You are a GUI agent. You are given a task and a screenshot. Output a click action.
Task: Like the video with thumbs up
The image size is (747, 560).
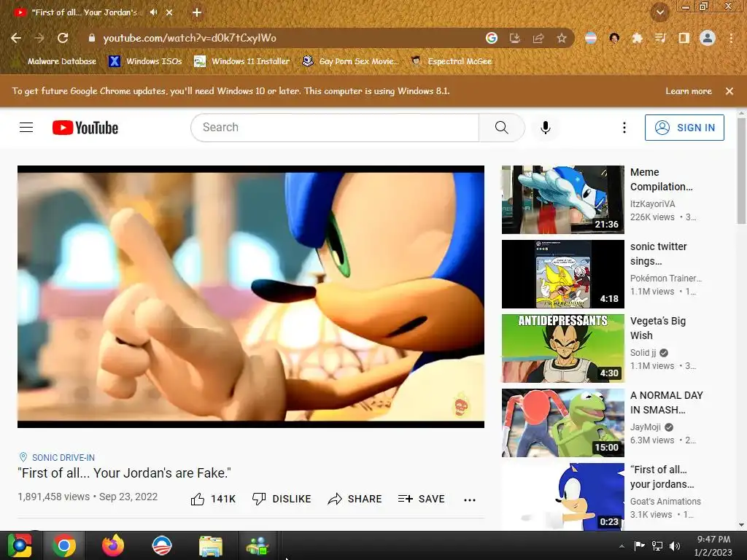213,499
